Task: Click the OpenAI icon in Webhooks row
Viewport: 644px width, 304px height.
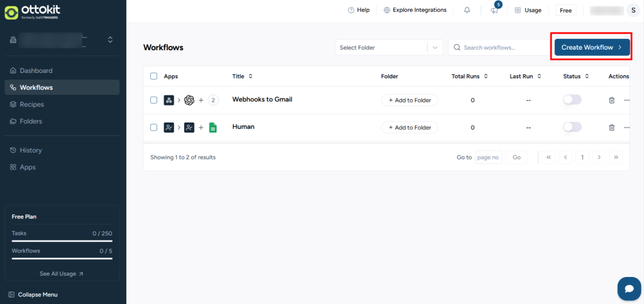Action: coord(189,100)
